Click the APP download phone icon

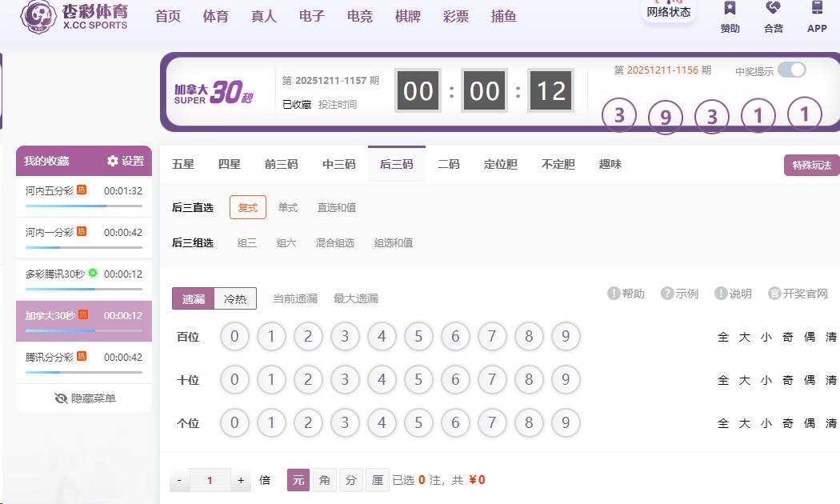pos(817,9)
